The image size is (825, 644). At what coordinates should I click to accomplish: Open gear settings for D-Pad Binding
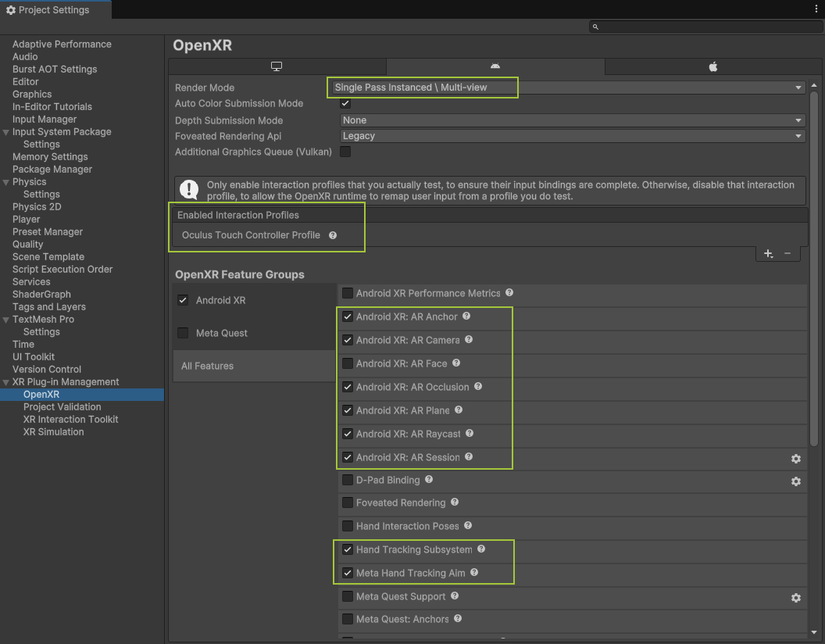(x=795, y=481)
